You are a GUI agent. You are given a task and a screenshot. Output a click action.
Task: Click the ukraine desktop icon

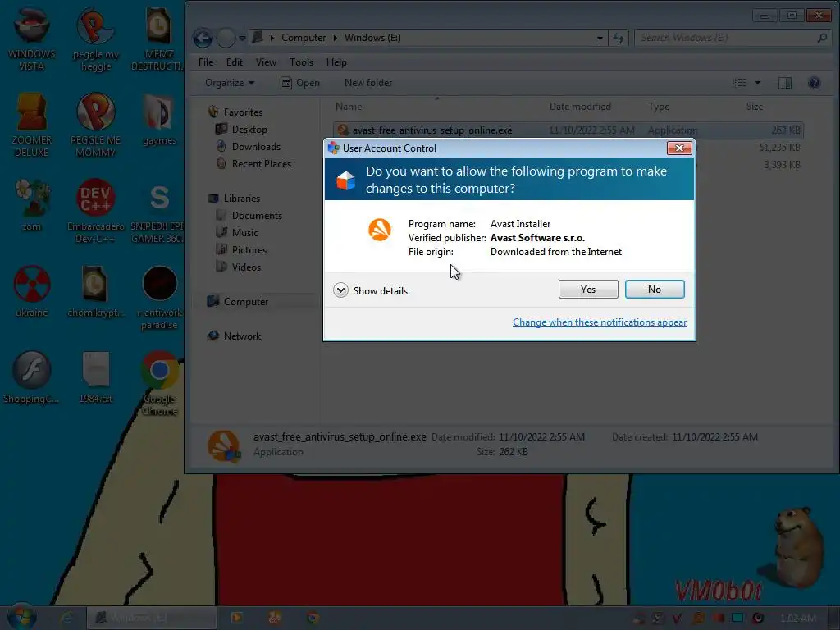click(32, 291)
